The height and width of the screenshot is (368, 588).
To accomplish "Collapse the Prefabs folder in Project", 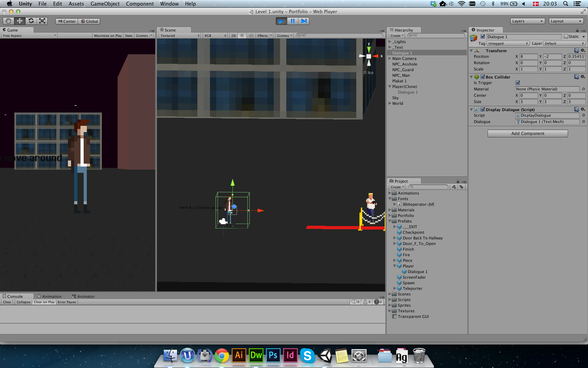I will [390, 221].
